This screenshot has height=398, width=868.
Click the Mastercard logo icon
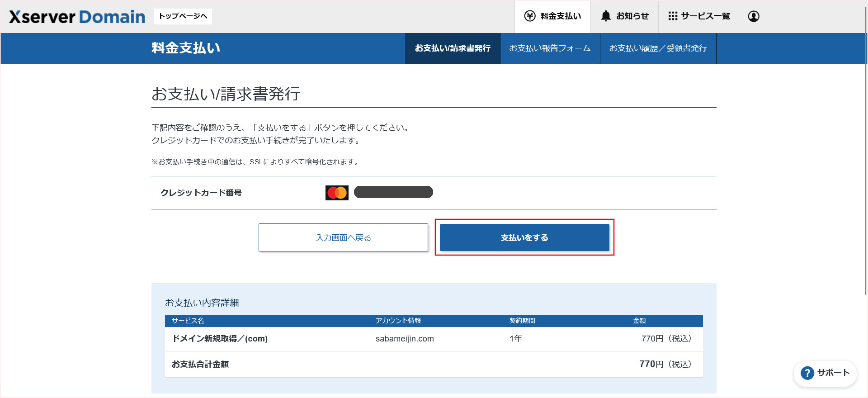tap(337, 193)
